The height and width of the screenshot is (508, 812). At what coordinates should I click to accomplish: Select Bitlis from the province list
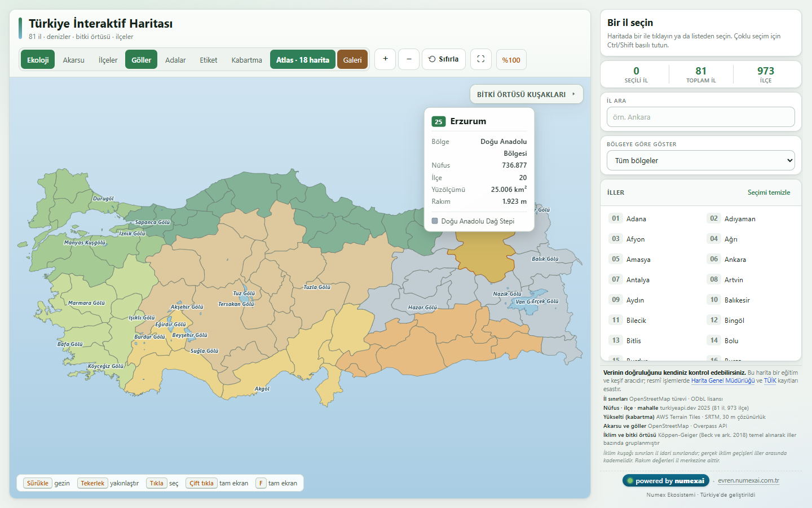point(653,340)
